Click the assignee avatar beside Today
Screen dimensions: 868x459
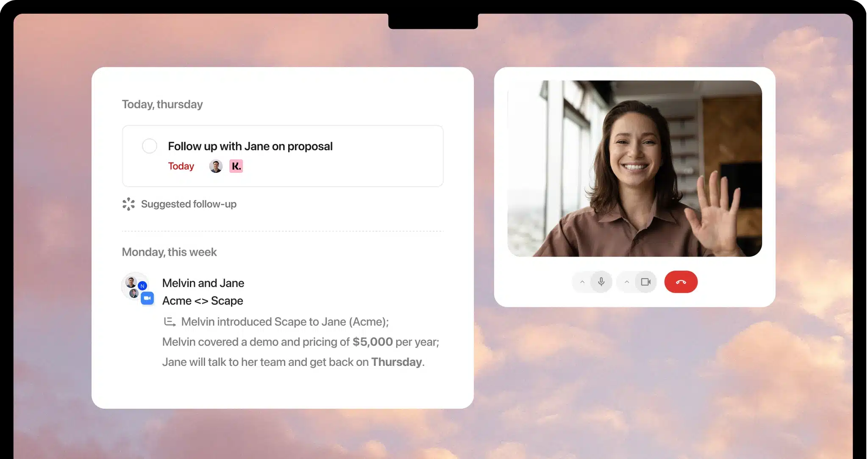216,166
